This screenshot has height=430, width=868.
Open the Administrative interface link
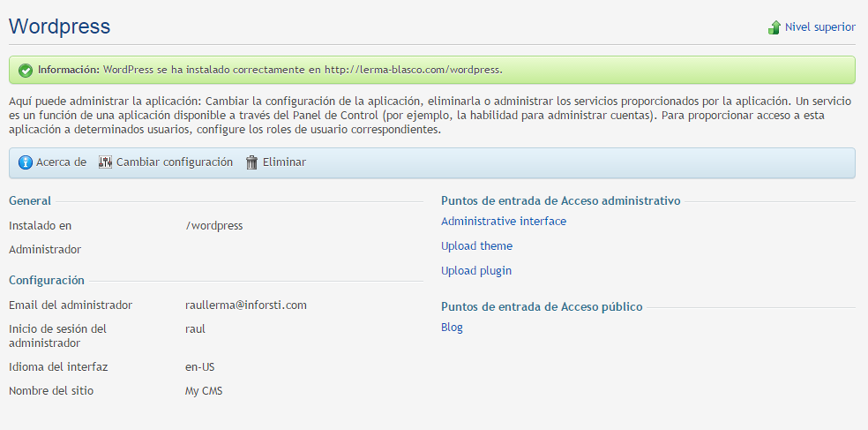(x=504, y=221)
